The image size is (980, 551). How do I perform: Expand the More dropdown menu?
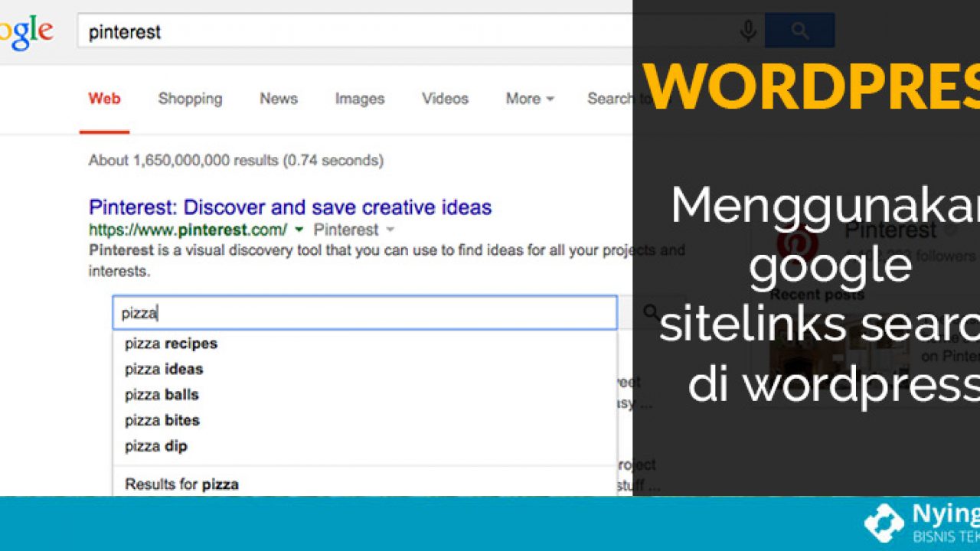click(530, 98)
